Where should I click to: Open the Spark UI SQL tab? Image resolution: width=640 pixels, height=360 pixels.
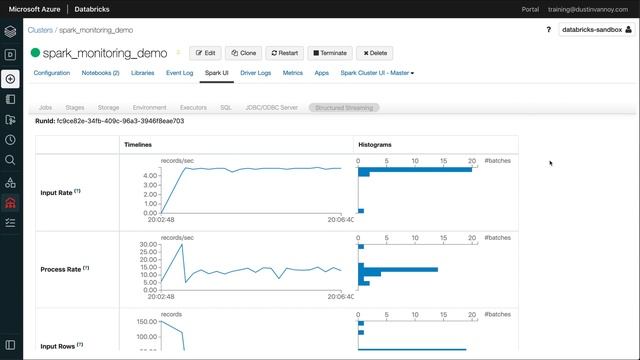tap(226, 108)
